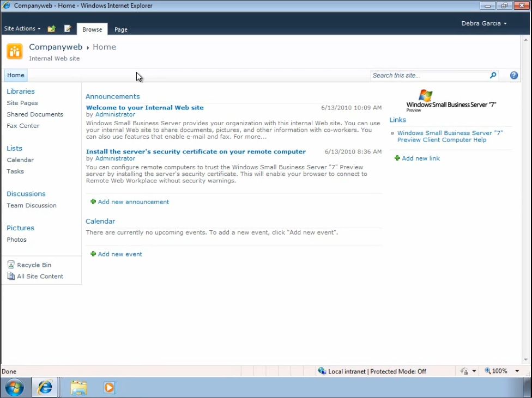
Task: Click the Home breadcrumb text
Action: [104, 47]
